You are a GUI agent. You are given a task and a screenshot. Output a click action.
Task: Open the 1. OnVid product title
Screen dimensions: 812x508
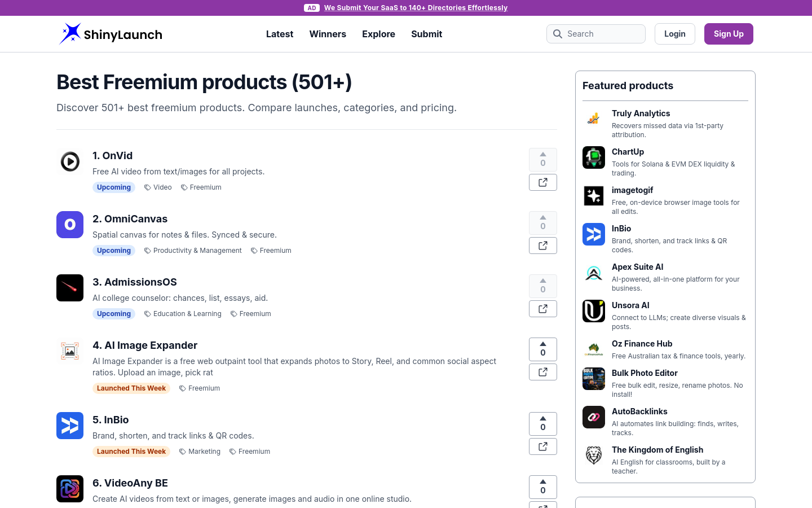[x=113, y=156]
